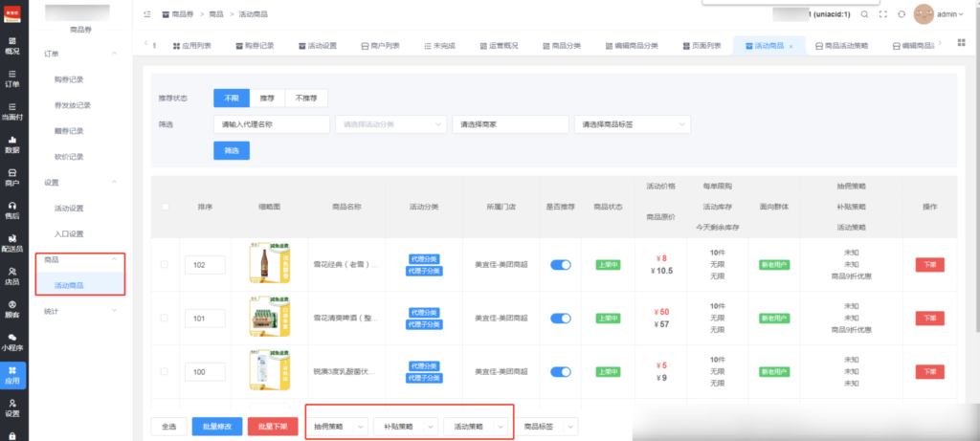
Task: Switch to 应用列表 tab
Action: [x=191, y=46]
